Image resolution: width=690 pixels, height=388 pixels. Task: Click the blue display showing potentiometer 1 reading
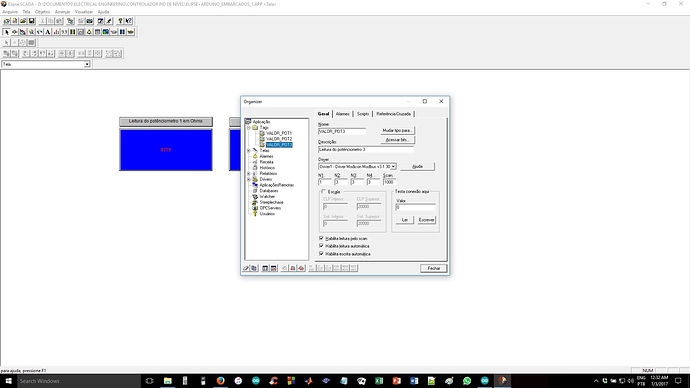166,150
